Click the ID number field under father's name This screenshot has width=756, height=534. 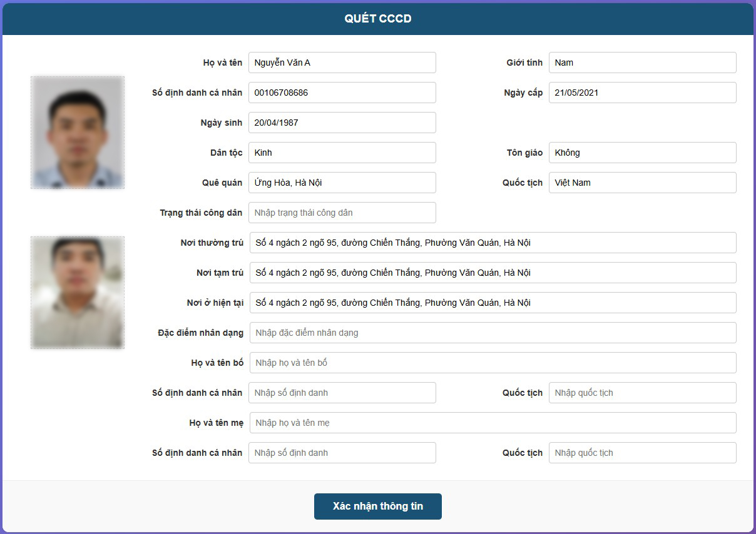342,393
